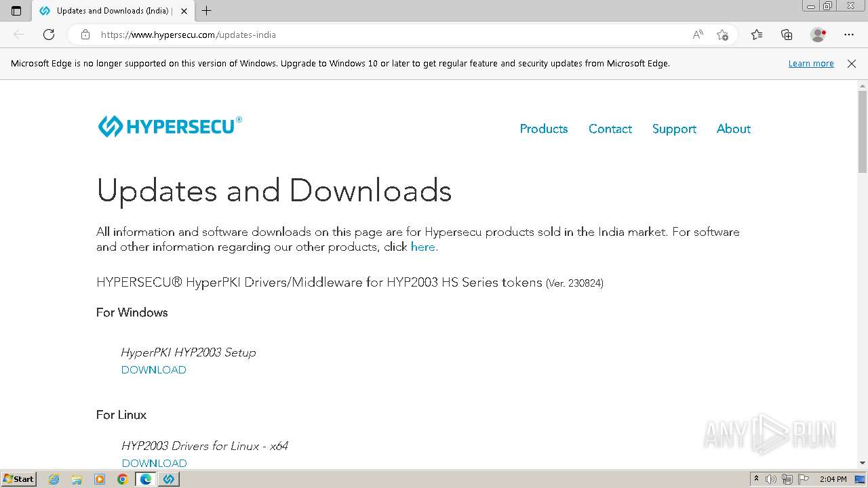The image size is (868, 488).
Task: Click the 'For Windows' section label
Action: point(132,312)
